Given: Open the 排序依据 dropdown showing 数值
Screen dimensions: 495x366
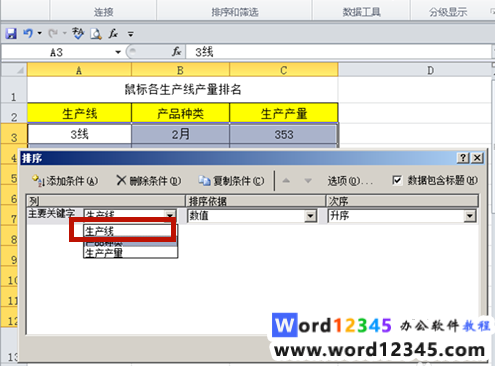Looking at the screenshot, I should tap(310, 216).
